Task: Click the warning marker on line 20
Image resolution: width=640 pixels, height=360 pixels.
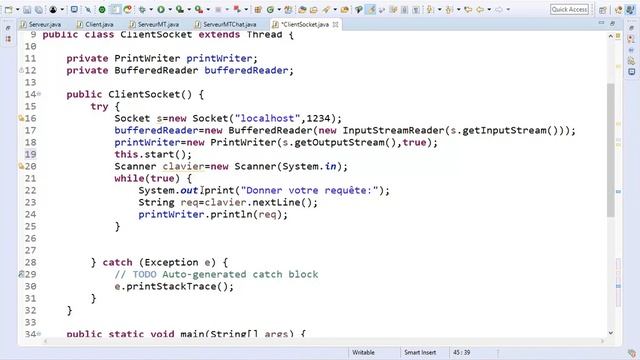Action: coord(21,166)
